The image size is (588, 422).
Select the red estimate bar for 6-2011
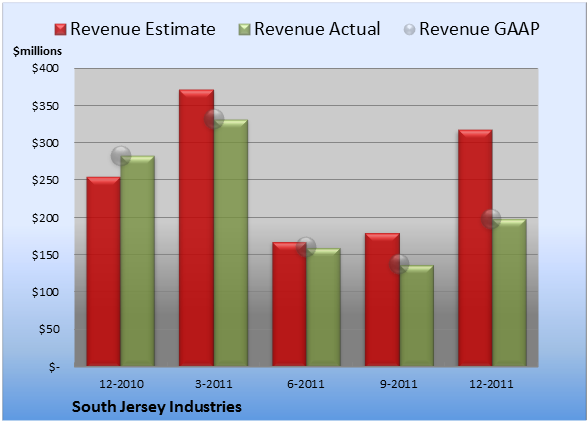coord(289,304)
